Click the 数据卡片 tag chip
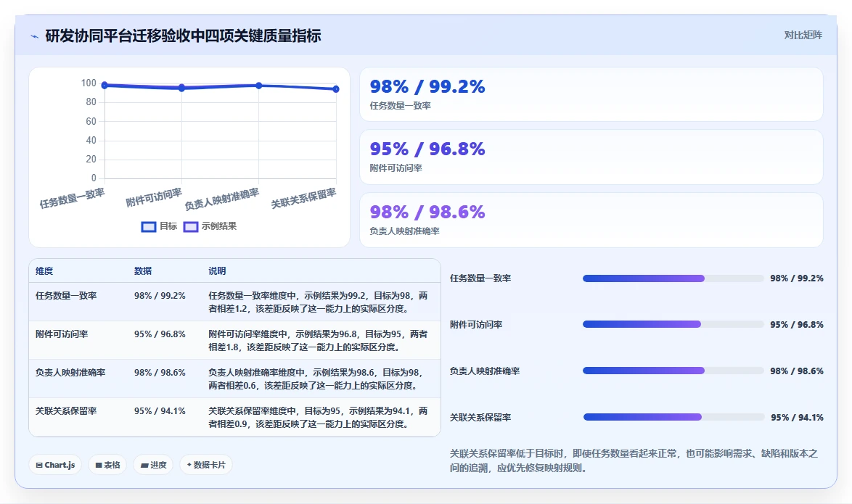Screen dimensions: 852x504 206,465
